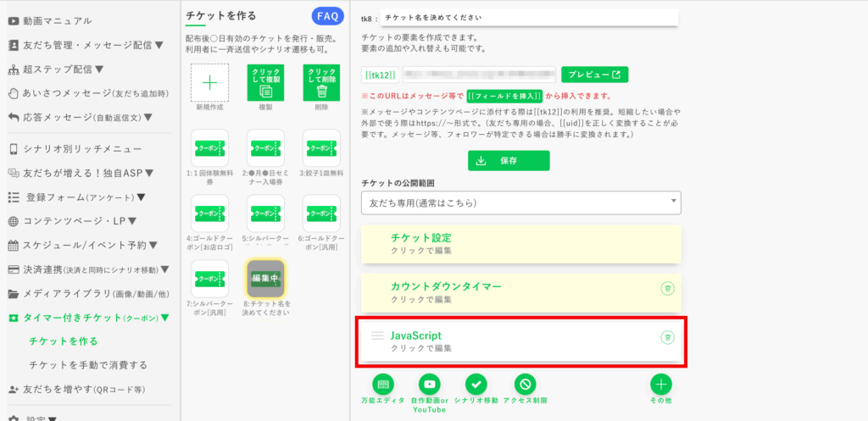Image resolution: width=868 pixels, height=421 pixels.
Task: Collapse タイマー付きチケット (クーポン) menu
Action: [88, 318]
